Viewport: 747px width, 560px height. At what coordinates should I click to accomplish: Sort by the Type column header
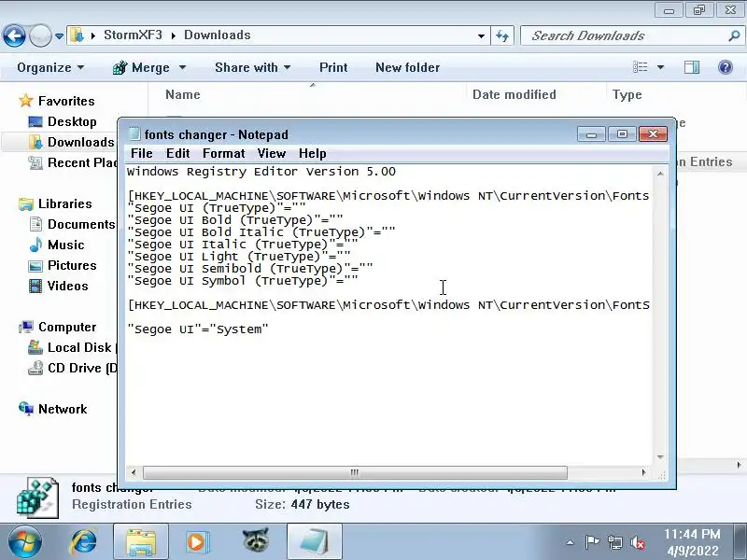tap(627, 94)
